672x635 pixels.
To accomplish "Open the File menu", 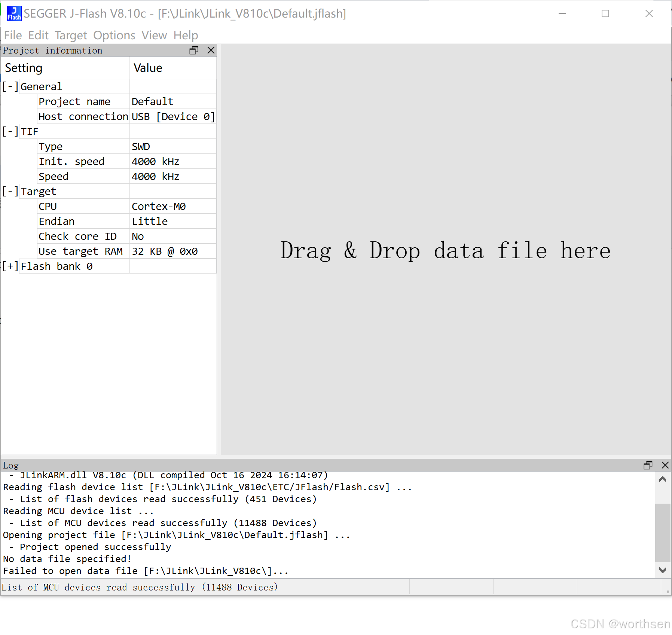I will point(13,35).
